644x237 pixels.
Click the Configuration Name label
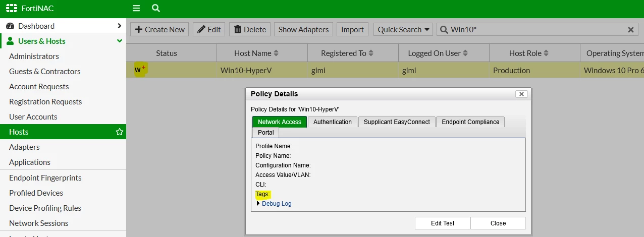[x=283, y=165]
